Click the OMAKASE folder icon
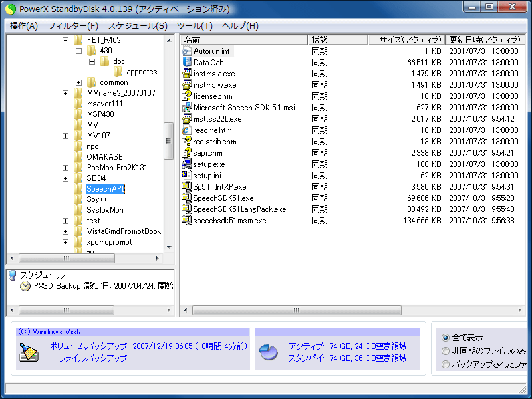Screen dimensions: 532x399 click(x=78, y=157)
